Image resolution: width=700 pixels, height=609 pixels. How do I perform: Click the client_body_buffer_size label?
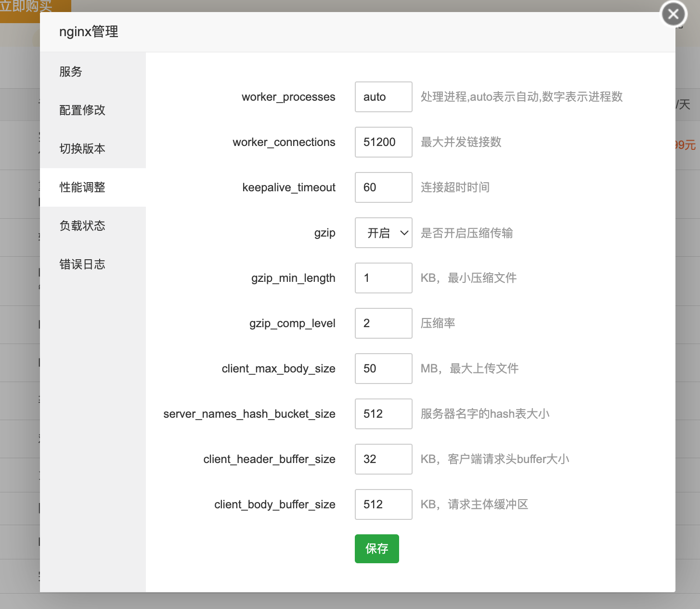(x=275, y=505)
